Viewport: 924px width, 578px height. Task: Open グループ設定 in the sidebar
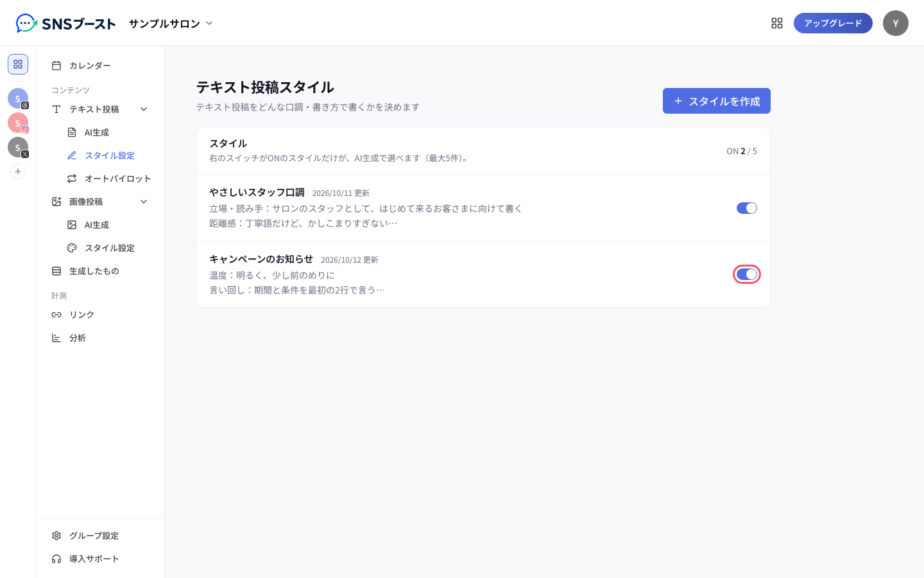(x=100, y=536)
